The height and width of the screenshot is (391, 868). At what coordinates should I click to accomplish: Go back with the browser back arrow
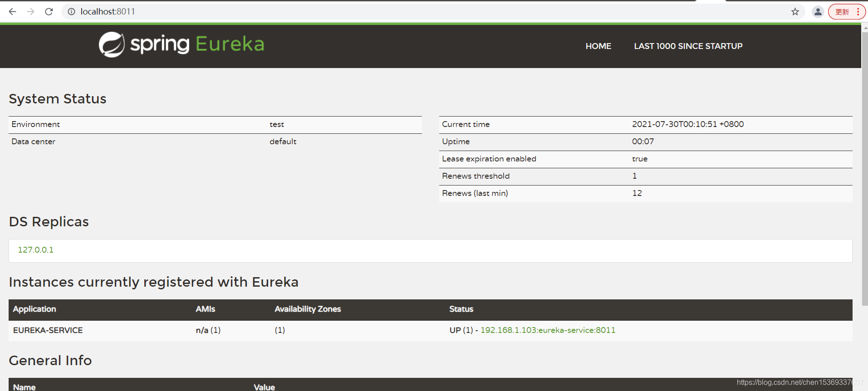[x=12, y=11]
